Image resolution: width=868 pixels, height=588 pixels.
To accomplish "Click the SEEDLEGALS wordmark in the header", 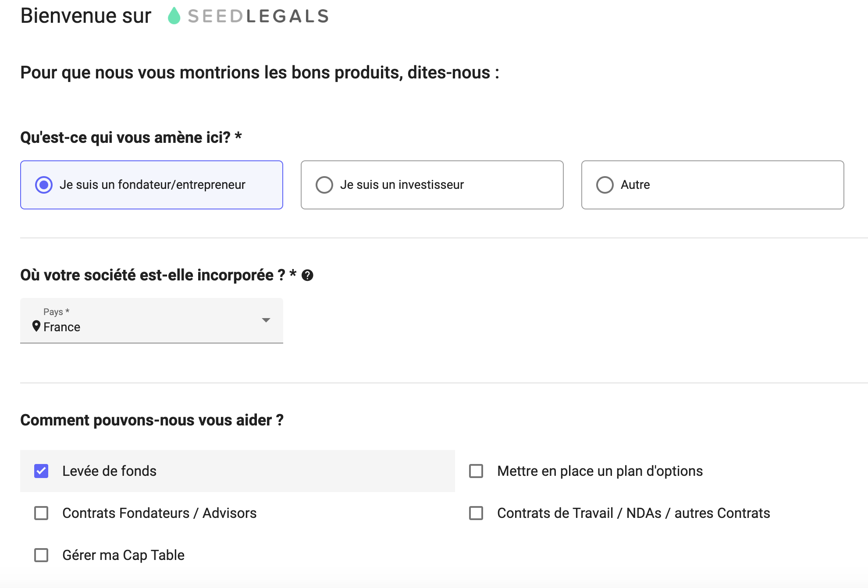I will click(258, 17).
